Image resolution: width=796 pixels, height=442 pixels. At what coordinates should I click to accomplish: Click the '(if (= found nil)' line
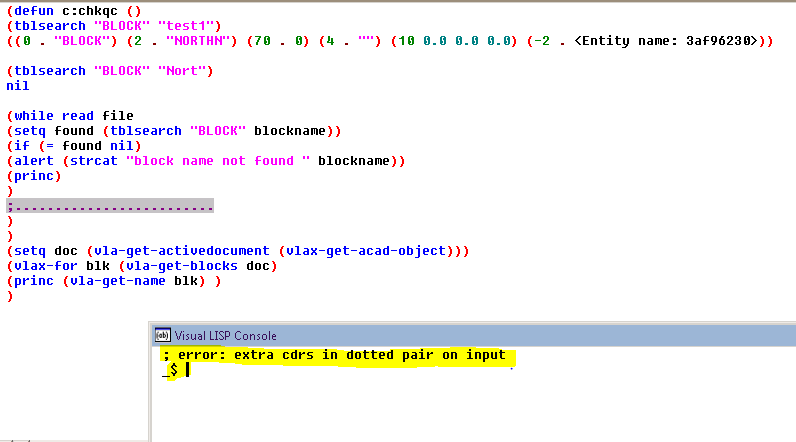pyautogui.click(x=74, y=146)
